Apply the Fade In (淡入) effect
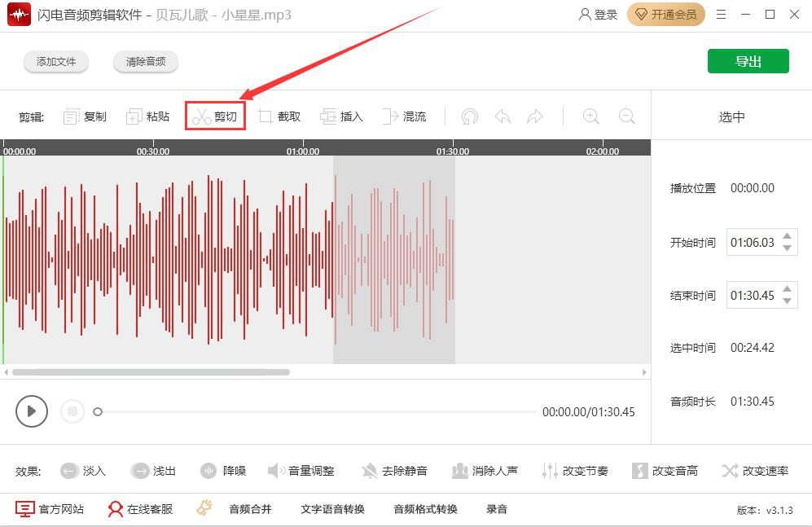 tap(83, 471)
